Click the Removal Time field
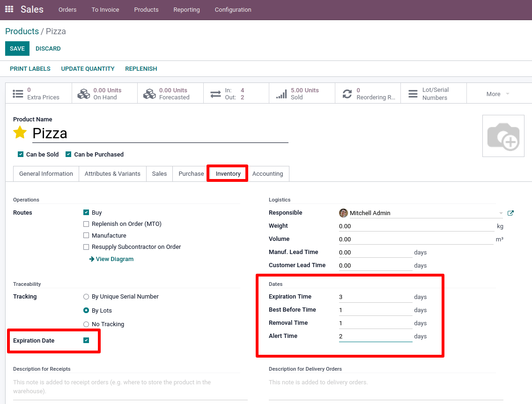Screen dimensions: 532x404 pyautogui.click(x=376, y=323)
